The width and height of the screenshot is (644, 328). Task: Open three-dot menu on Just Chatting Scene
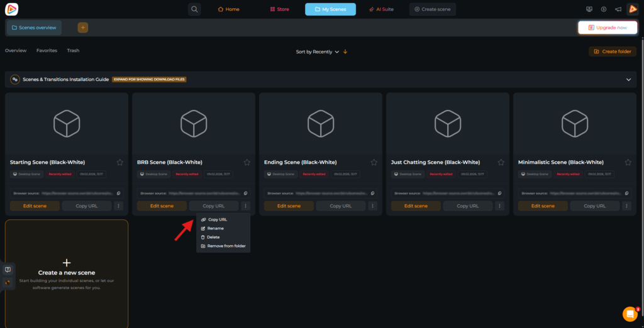(500, 205)
